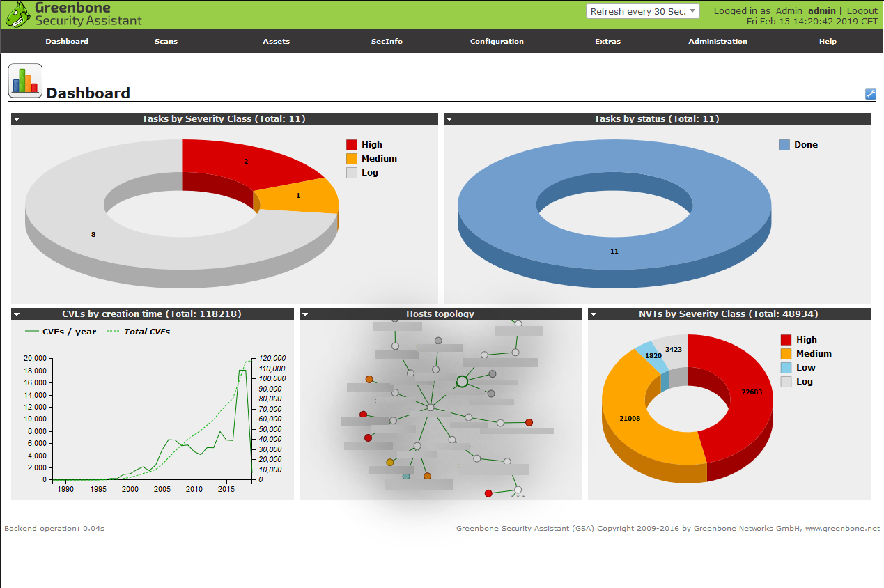Image resolution: width=884 pixels, height=588 pixels.
Task: Expand Tasks by status chart menu
Action: (449, 119)
